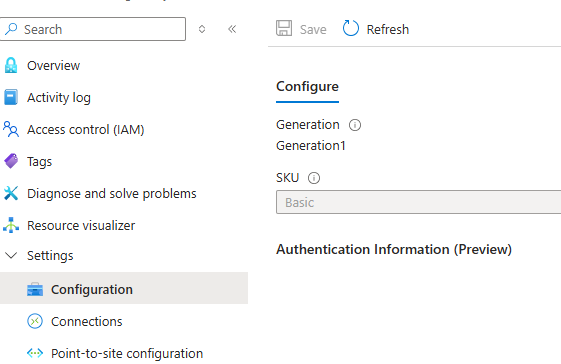
Task: Click the Refresh button
Action: click(376, 29)
